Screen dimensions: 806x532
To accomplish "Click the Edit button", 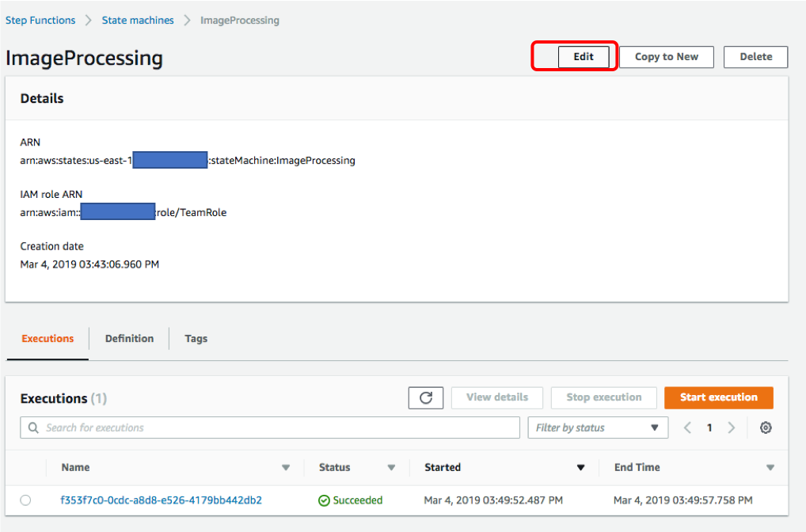I will 584,57.
